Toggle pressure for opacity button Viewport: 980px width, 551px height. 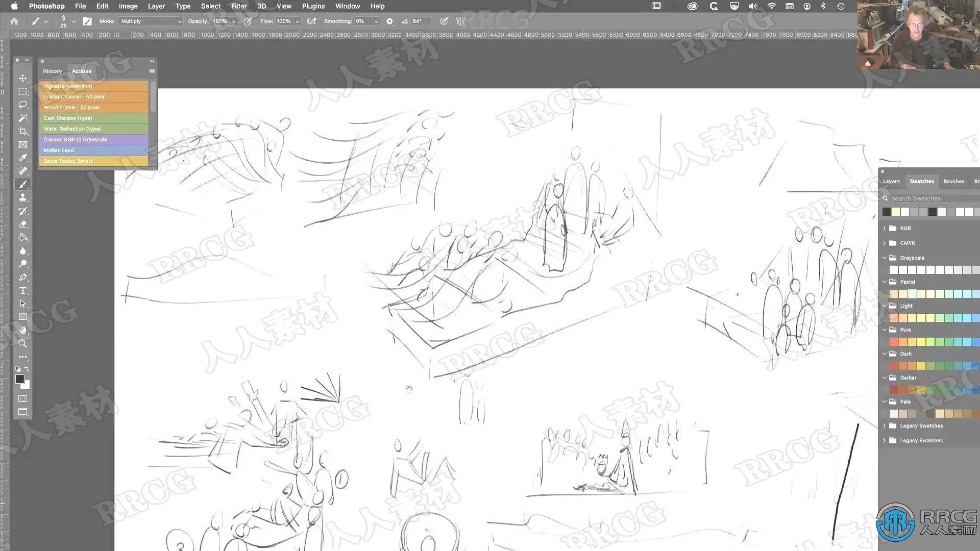tap(248, 21)
